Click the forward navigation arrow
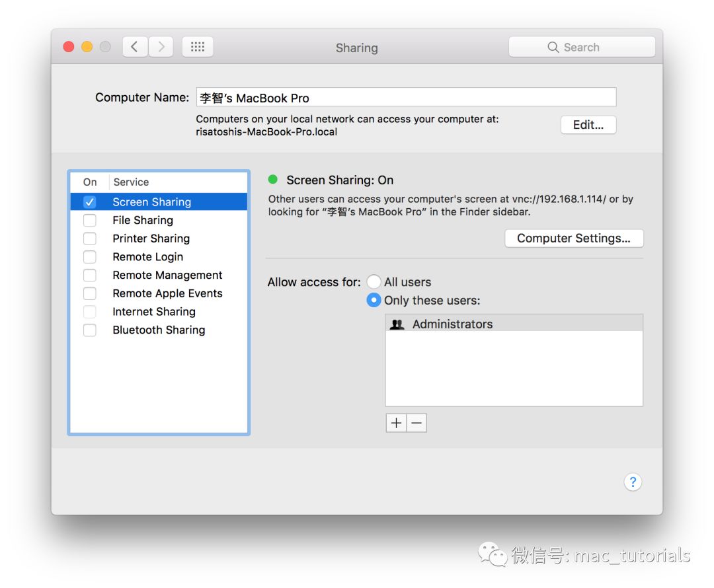 [x=161, y=47]
